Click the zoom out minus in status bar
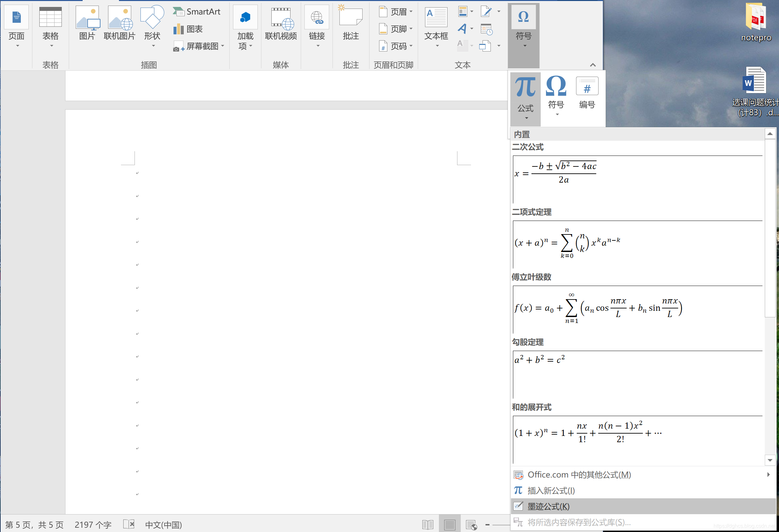 click(487, 525)
